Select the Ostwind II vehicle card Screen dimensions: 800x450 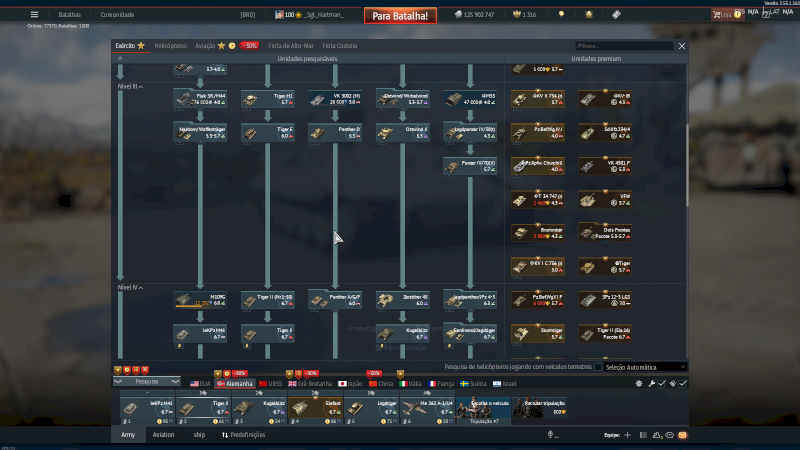[x=403, y=133]
